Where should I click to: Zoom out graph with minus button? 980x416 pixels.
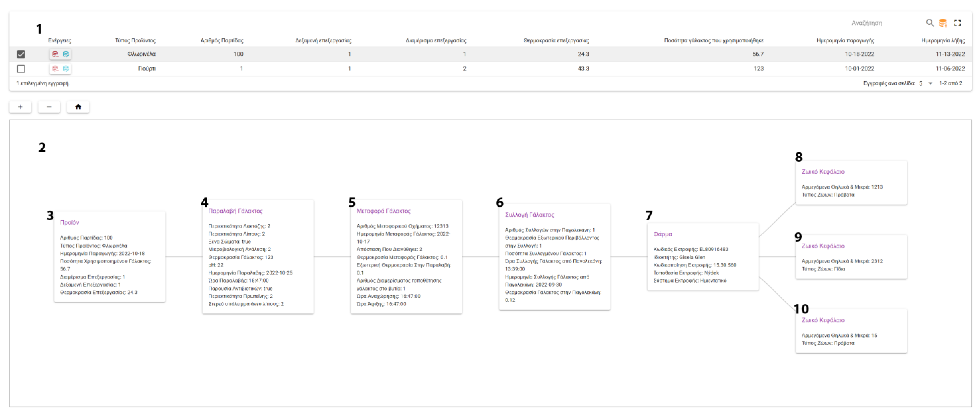coord(49,107)
